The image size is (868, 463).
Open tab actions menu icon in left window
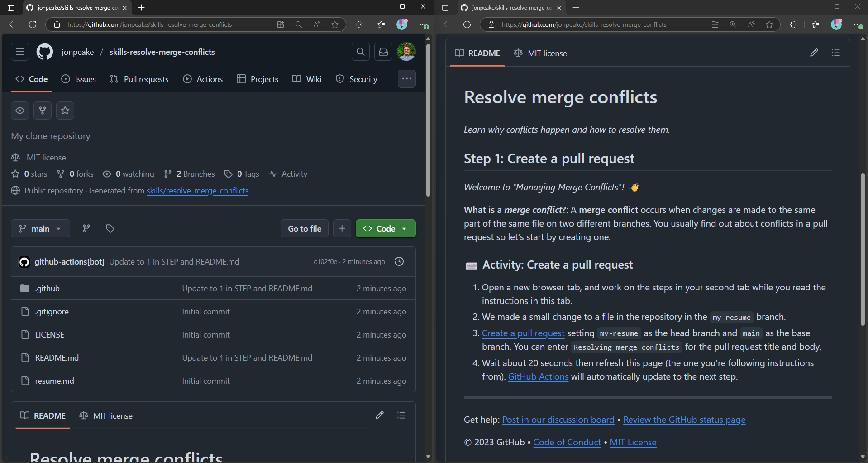(11, 8)
